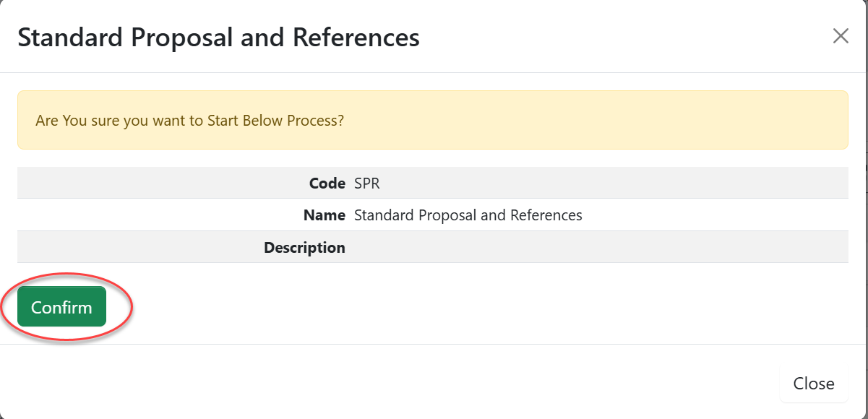Viewport: 868px width, 419px height.
Task: Click "Standard" in the Name row value
Action: coord(384,215)
